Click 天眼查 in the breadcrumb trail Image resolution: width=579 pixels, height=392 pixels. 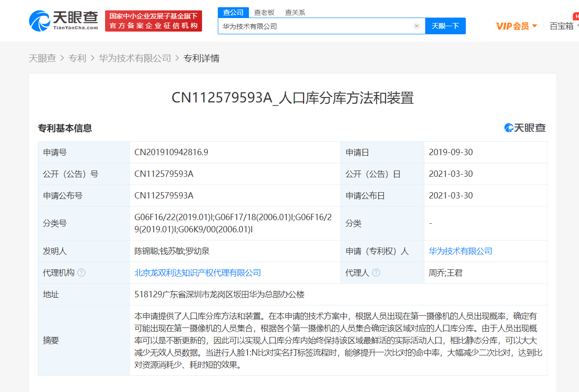pos(42,58)
